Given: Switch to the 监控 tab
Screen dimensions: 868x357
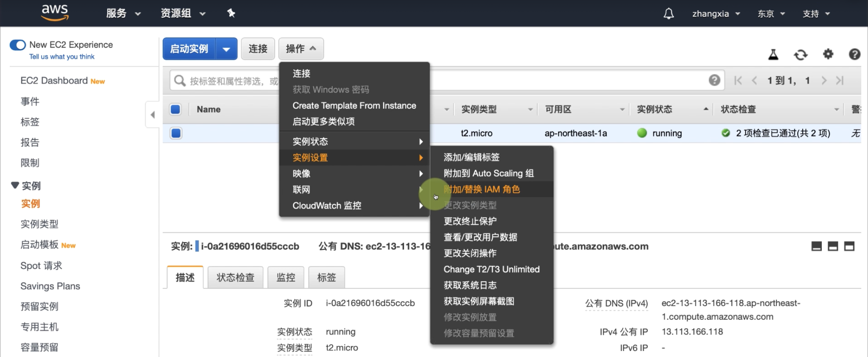Looking at the screenshot, I should pyautogui.click(x=286, y=278).
